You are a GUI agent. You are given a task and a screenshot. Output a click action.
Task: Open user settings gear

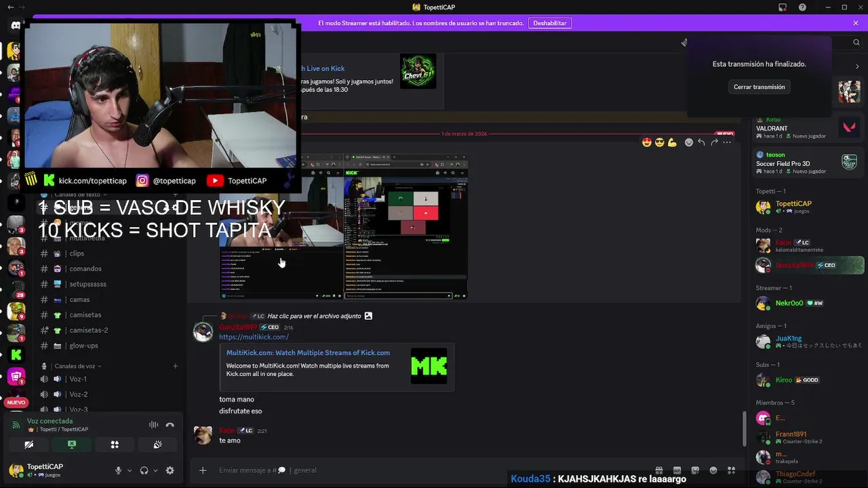click(170, 470)
